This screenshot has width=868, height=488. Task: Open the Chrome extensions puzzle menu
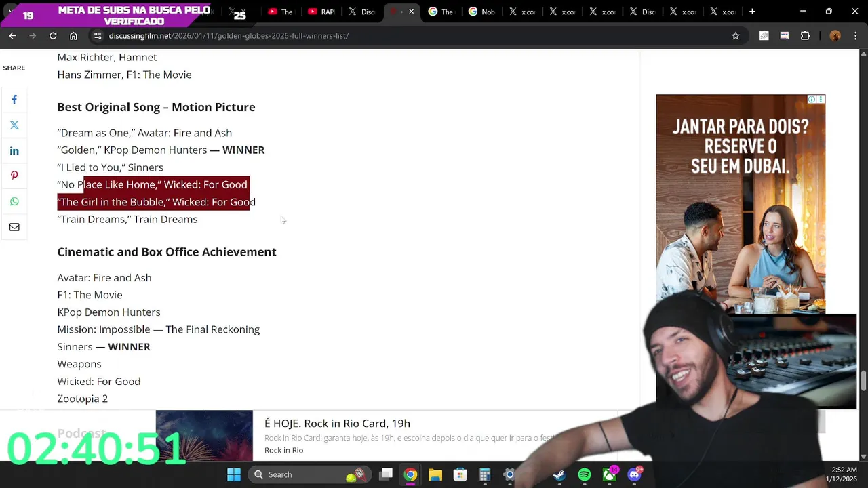[x=806, y=35]
